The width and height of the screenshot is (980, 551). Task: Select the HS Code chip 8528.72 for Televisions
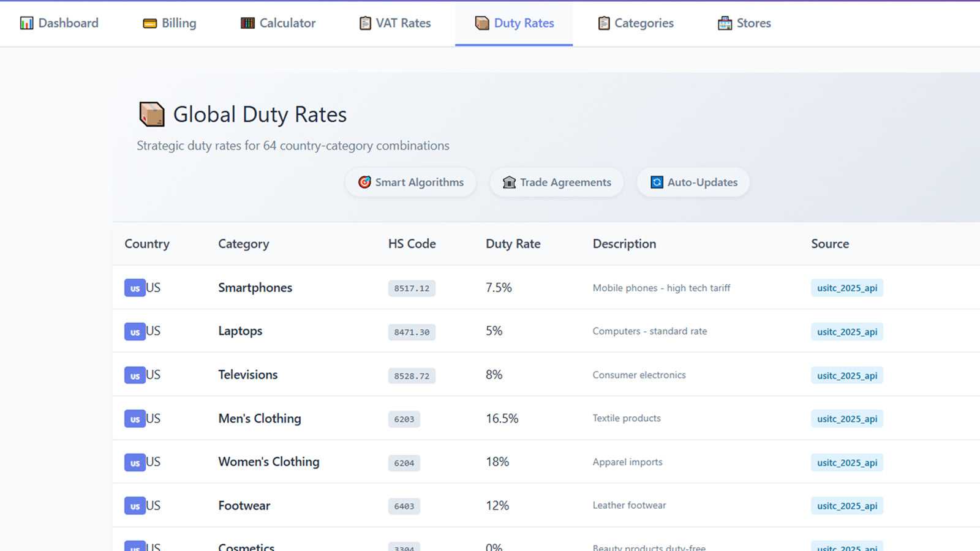(412, 376)
